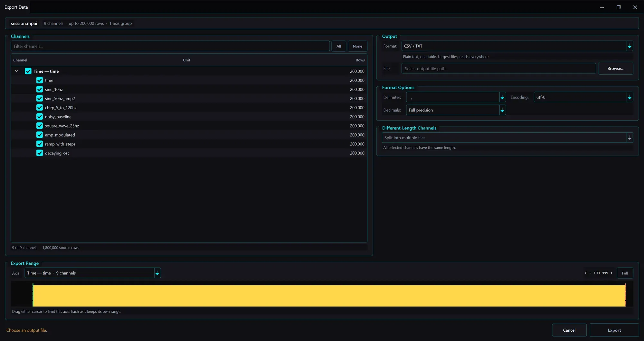Viewport: 644px width, 341px height.
Task: Click inside the yellow export range bar
Action: click(329, 296)
